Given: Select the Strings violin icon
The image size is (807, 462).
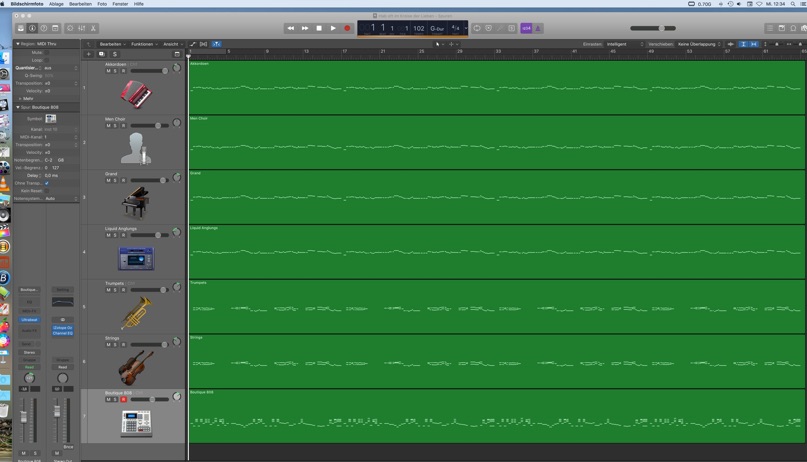Looking at the screenshot, I should 136,367.
